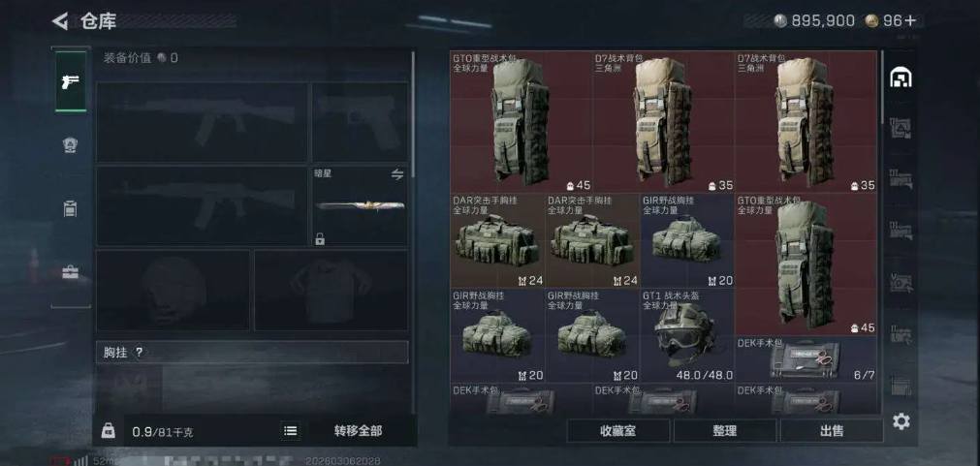Screen dimensions: 980x466
Task: Click the 转移全部 button
Action: coord(358,430)
